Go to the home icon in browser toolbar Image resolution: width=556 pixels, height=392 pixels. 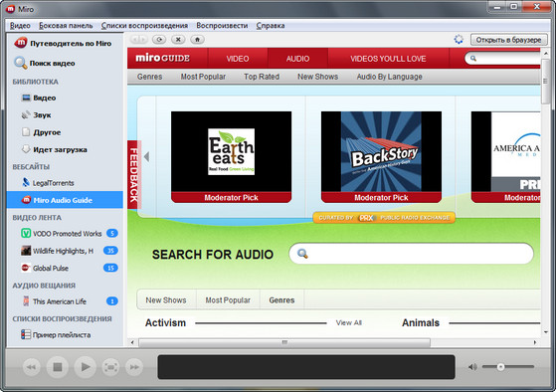coord(197,40)
